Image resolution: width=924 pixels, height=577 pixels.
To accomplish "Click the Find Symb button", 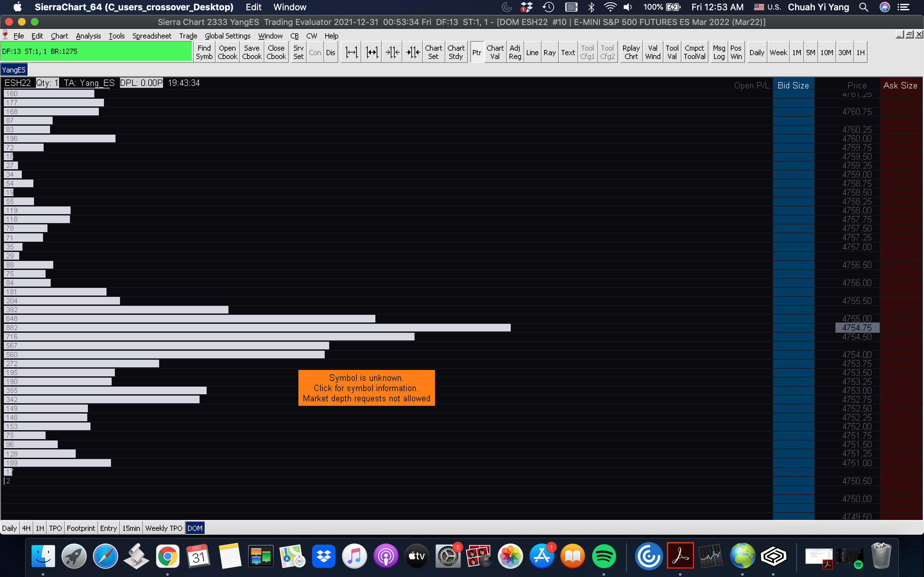I will tap(204, 52).
